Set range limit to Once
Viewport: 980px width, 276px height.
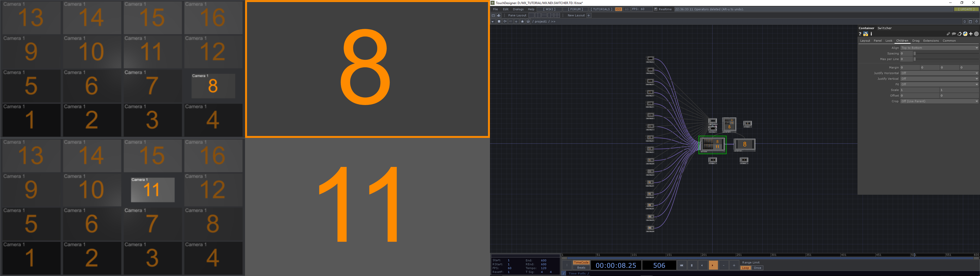(x=757, y=268)
